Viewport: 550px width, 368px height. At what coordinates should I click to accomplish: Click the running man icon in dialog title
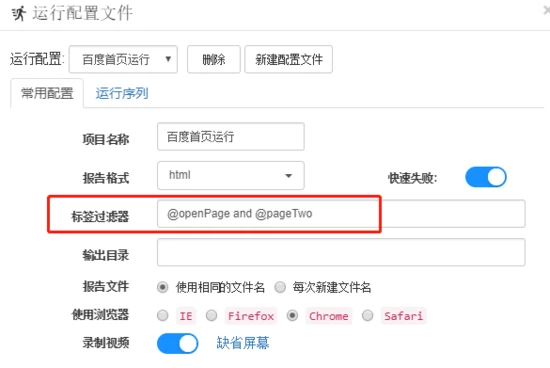(19, 13)
